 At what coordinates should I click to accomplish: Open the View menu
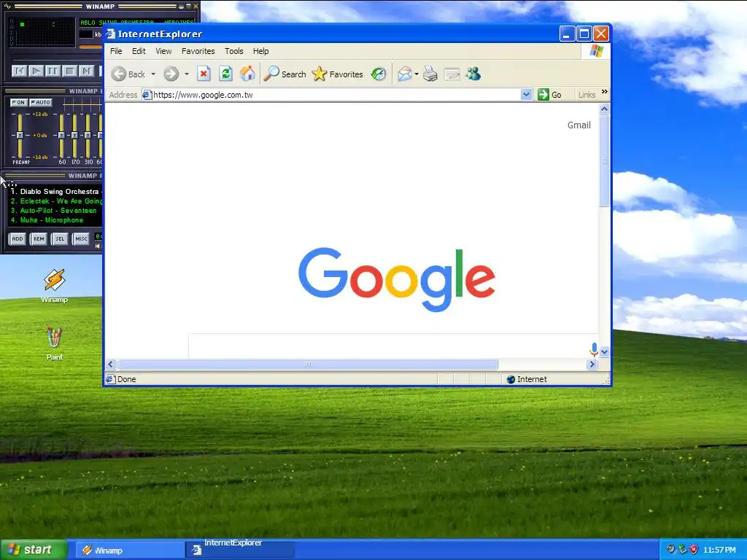click(x=163, y=51)
